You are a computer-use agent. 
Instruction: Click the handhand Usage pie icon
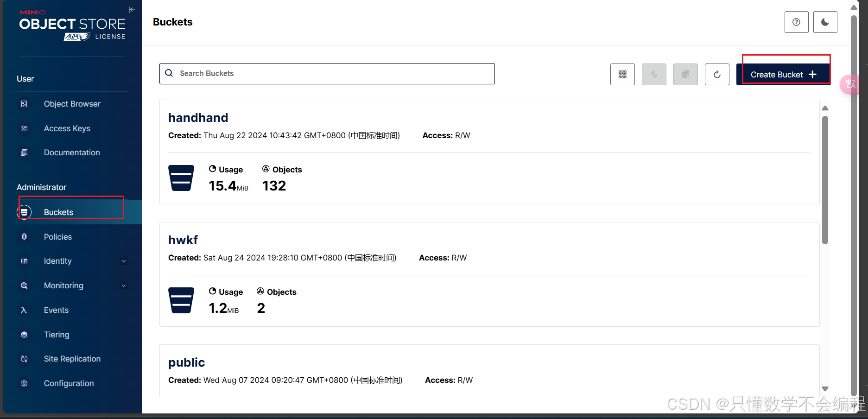pos(212,169)
